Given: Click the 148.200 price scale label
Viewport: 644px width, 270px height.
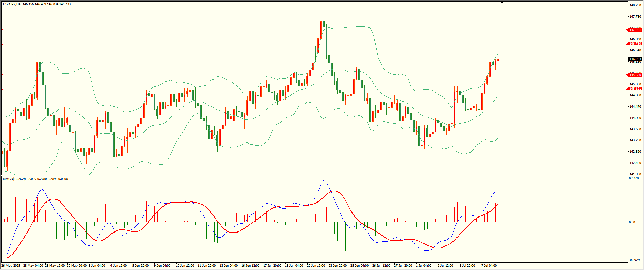Looking at the screenshot, I should click(x=635, y=5).
